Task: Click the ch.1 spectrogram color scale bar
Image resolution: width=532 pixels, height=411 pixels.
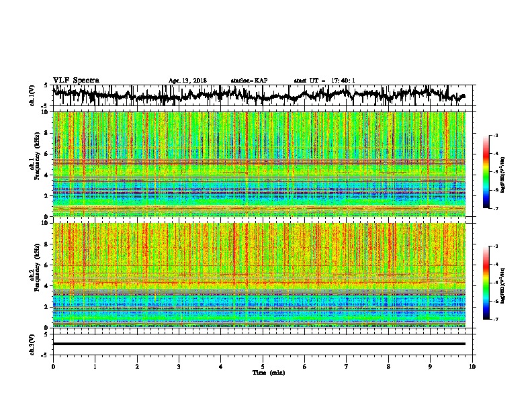Action: pyautogui.click(x=486, y=172)
